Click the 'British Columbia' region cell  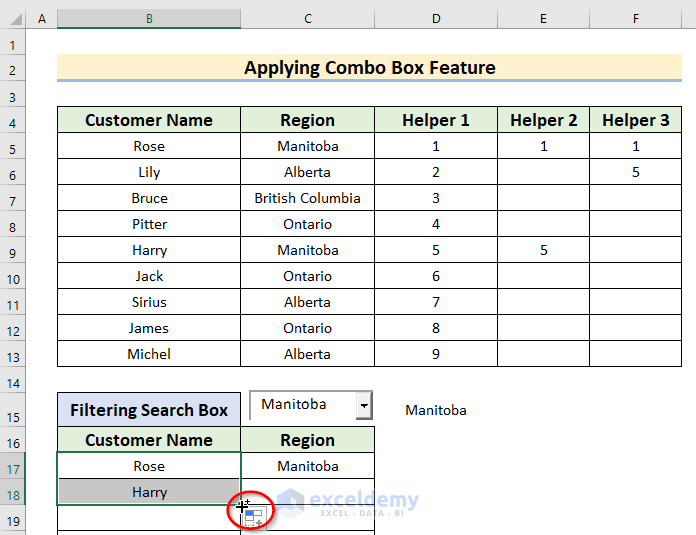308,198
